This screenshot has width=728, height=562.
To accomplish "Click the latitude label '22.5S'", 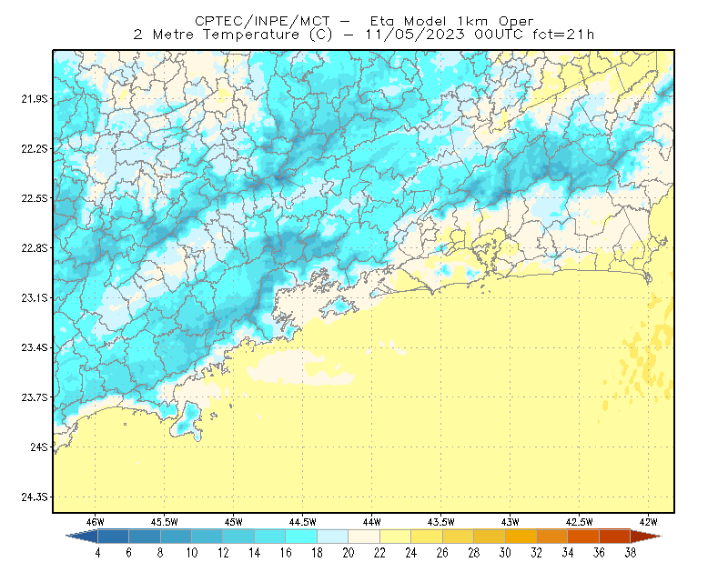I will pyautogui.click(x=35, y=198).
